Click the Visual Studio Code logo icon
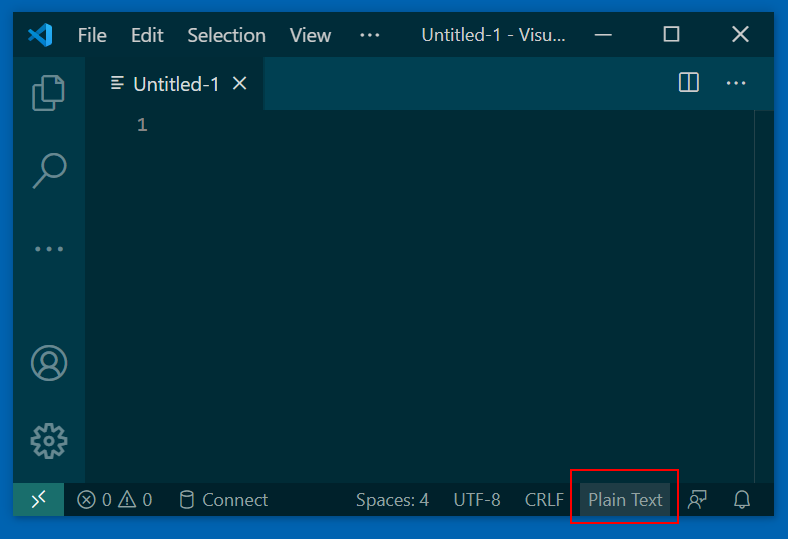 (40, 35)
